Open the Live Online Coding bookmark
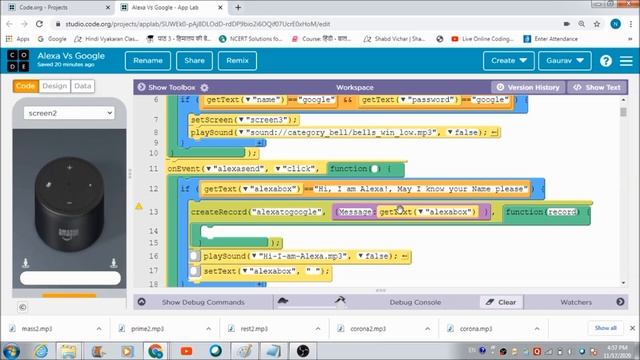The height and width of the screenshot is (360, 640). pyautogui.click(x=483, y=39)
